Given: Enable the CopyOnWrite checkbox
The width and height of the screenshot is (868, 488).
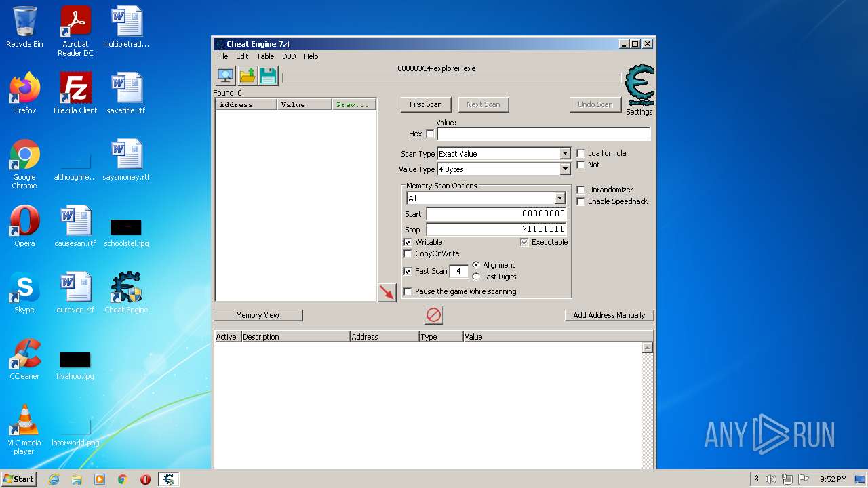Looking at the screenshot, I should pyautogui.click(x=408, y=253).
